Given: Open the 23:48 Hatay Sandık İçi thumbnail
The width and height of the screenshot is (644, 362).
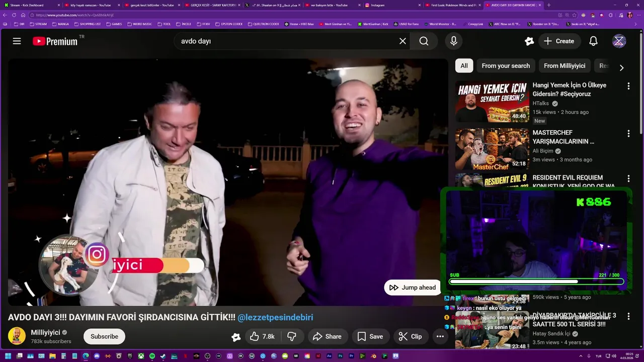Looking at the screenshot, I should coord(492,330).
